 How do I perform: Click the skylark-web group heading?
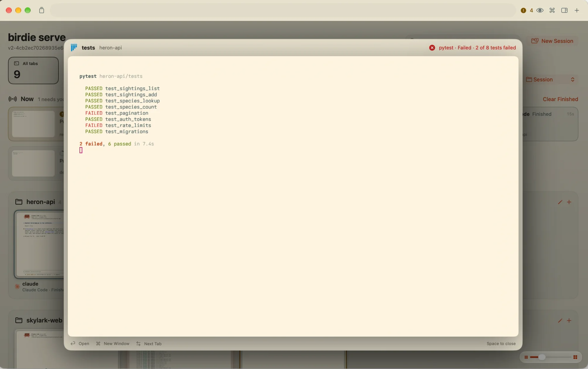44,320
